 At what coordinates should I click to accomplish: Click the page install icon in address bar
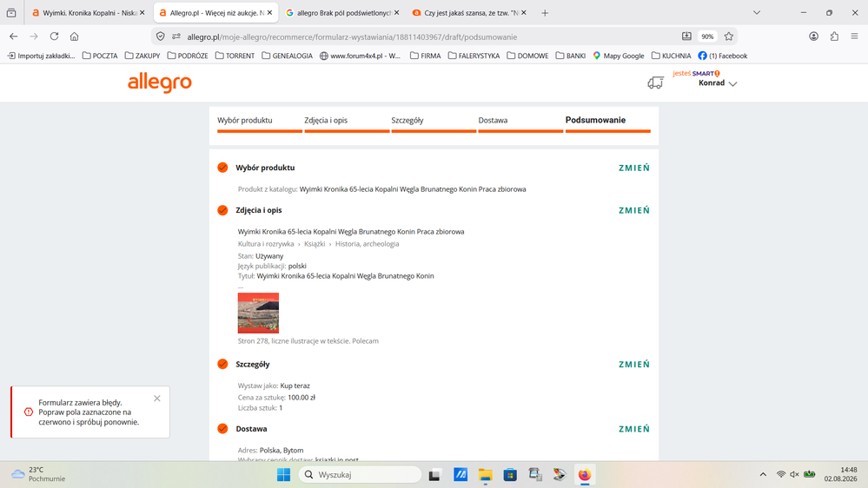686,36
